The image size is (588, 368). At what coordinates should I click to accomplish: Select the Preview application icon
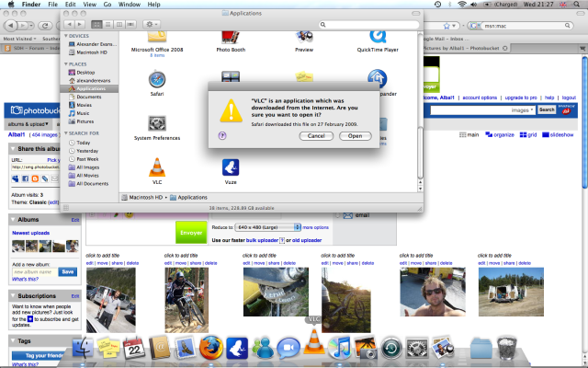(304, 37)
